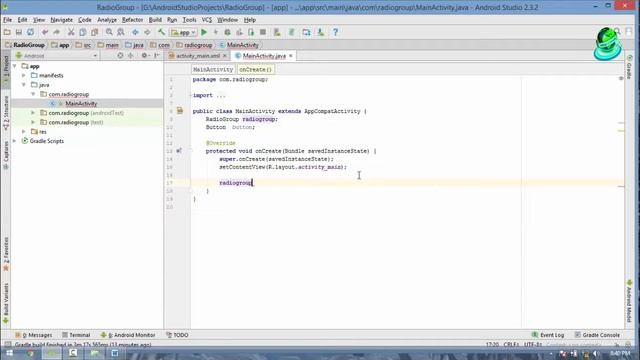
Task: Click the Paste toolbar icon
Action: [x=95, y=32]
